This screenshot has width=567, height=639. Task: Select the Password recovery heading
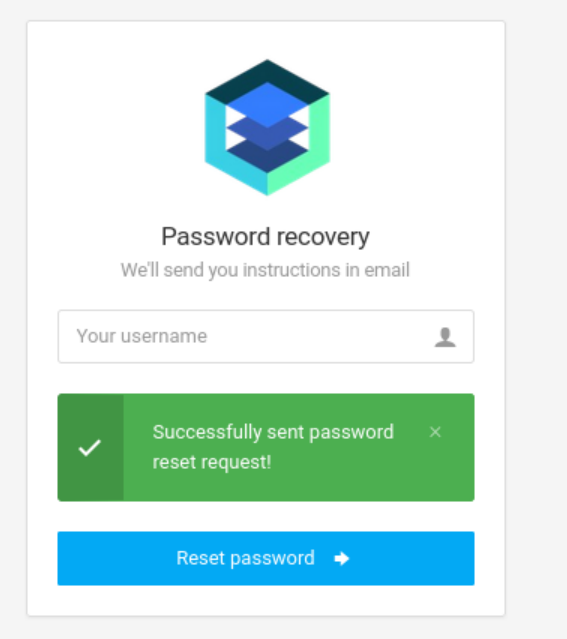265,237
